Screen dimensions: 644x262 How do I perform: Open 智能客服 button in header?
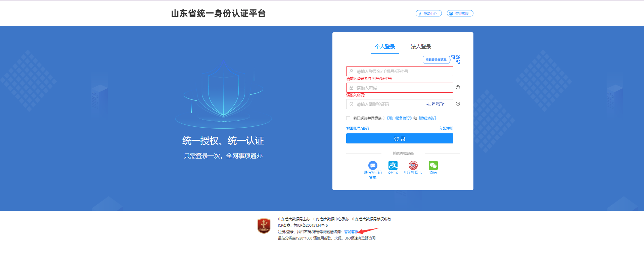[460, 13]
